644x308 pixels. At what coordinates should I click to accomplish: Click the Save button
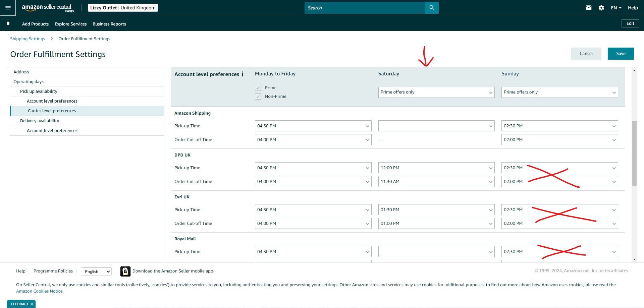[x=621, y=54]
